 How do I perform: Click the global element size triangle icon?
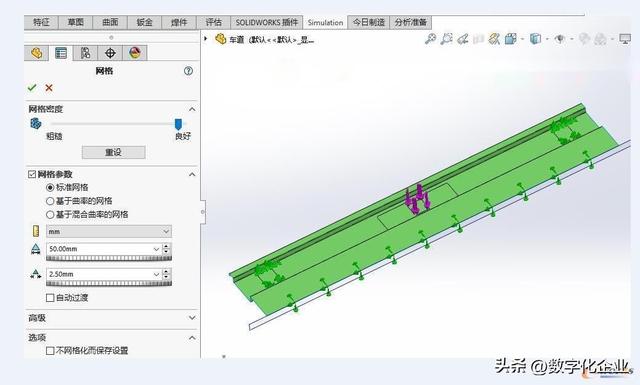[36, 249]
